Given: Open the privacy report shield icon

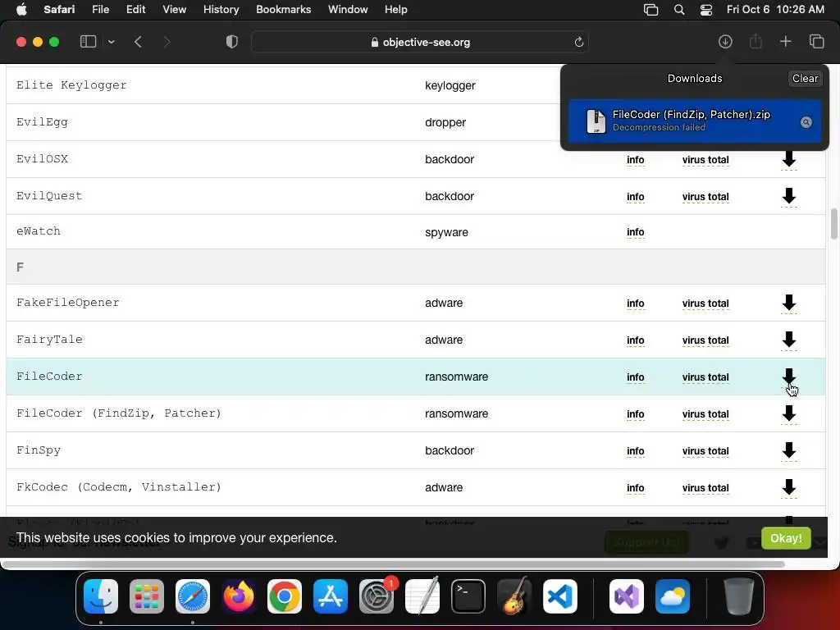Looking at the screenshot, I should coord(231,42).
